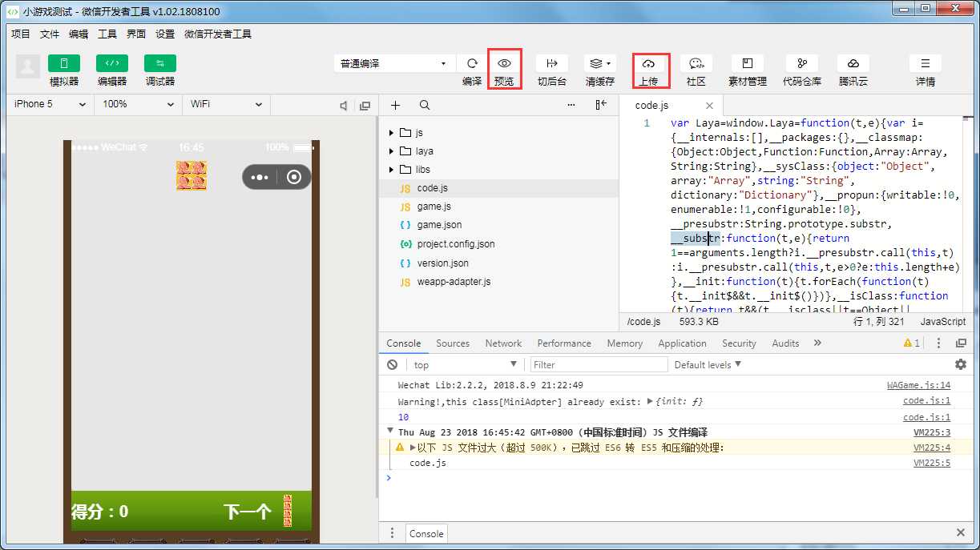The image size is (980, 550).
Task: Switch to the Performance devtools tab
Action: click(x=564, y=343)
